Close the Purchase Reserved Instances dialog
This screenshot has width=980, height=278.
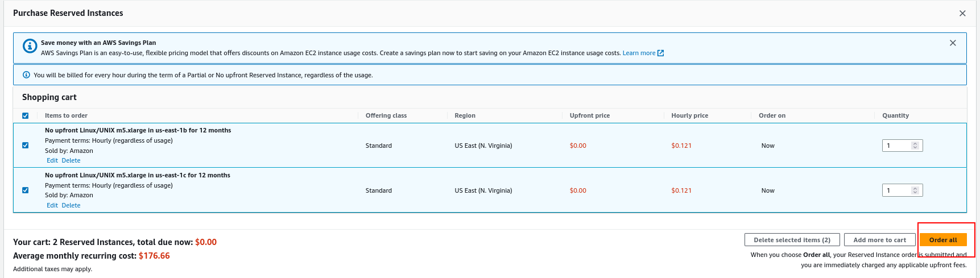[962, 14]
